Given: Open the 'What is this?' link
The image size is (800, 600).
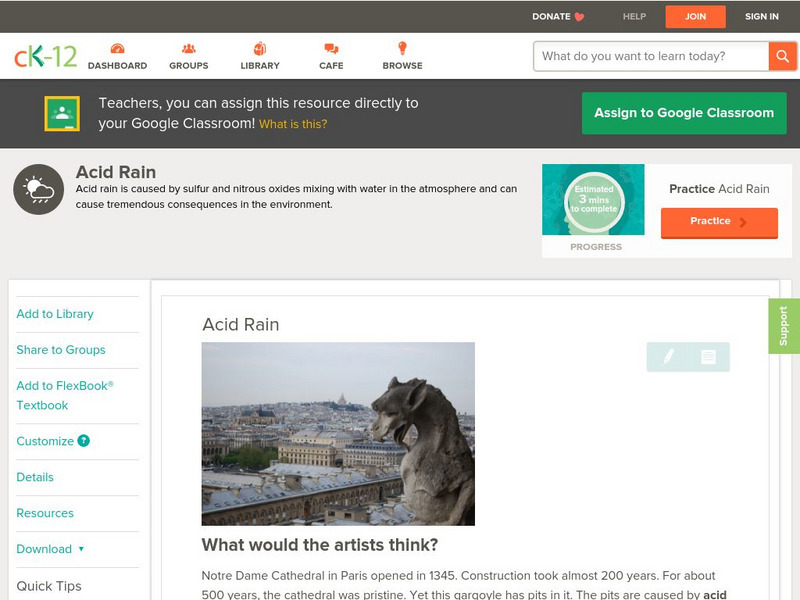Looking at the screenshot, I should click(293, 125).
